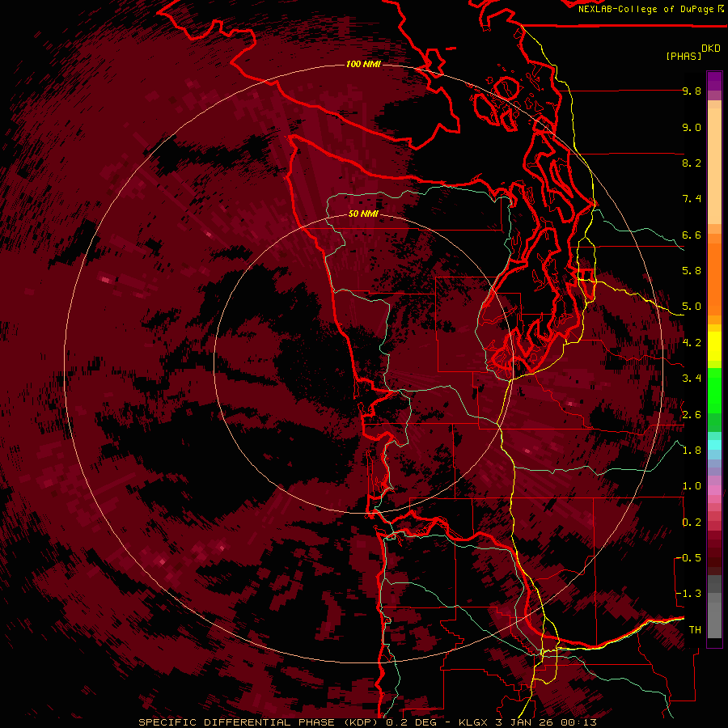
Task: Select the 2.6 scale value
Action: pos(692,415)
